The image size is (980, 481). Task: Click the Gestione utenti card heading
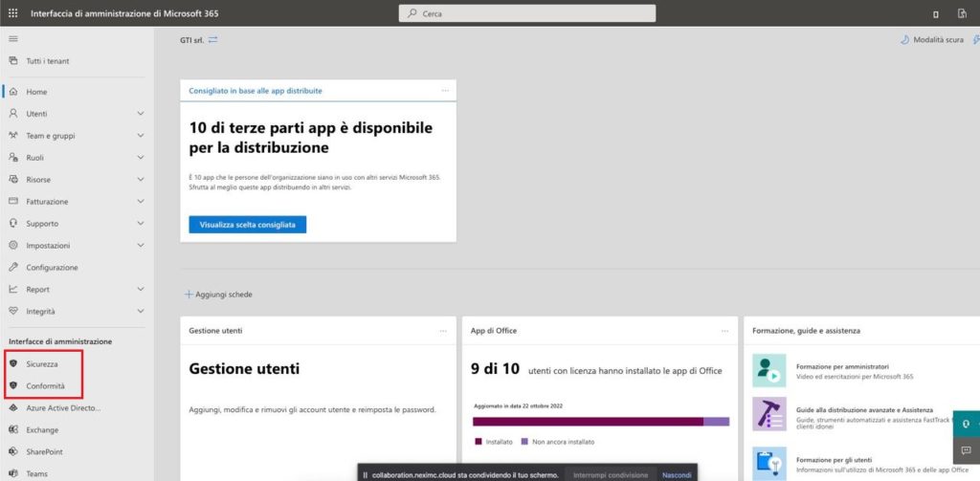[244, 369]
